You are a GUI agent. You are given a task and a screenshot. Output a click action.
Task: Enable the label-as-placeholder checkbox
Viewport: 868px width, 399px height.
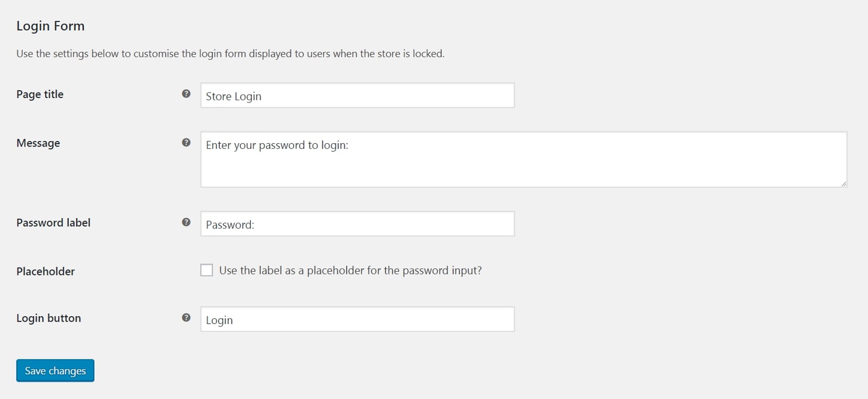point(207,270)
